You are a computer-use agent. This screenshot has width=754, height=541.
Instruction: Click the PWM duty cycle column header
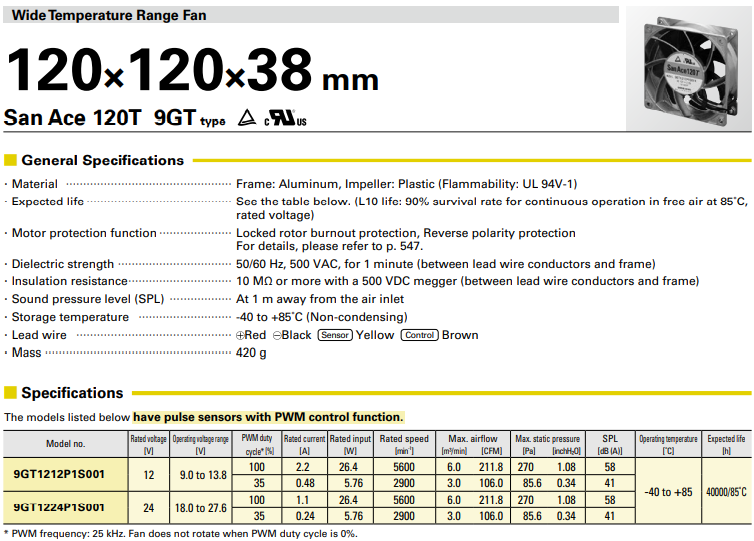[257, 442]
